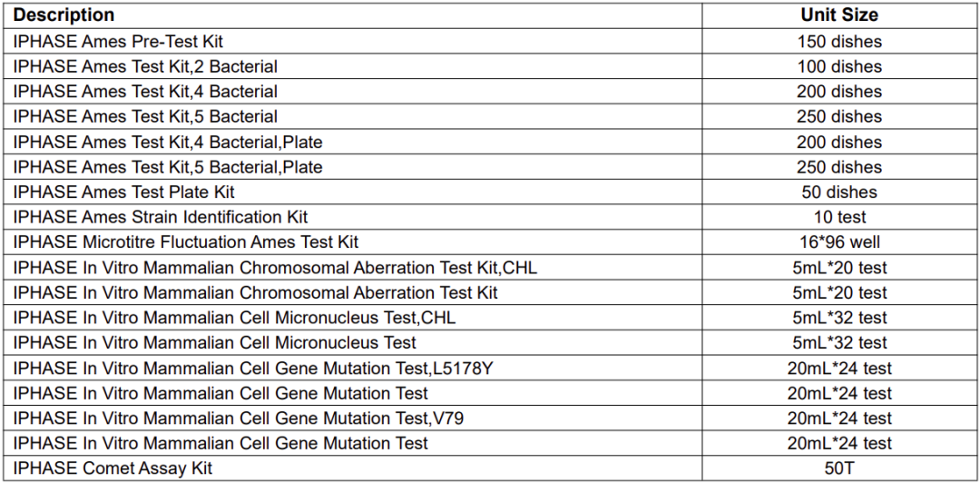Select IPHASE Ames Test Plate Kit entry
The height and width of the screenshot is (483, 980).
pyautogui.click(x=124, y=192)
